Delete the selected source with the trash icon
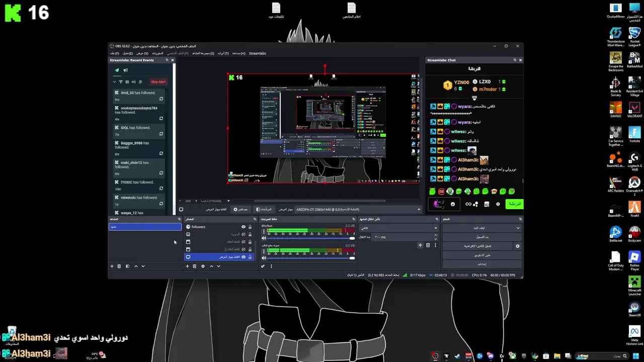Screen dimensions: 644x362 [x=195, y=266]
